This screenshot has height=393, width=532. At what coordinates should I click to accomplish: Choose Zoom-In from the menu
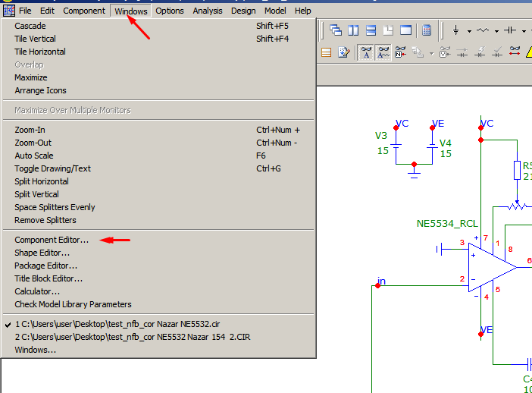pos(158,130)
